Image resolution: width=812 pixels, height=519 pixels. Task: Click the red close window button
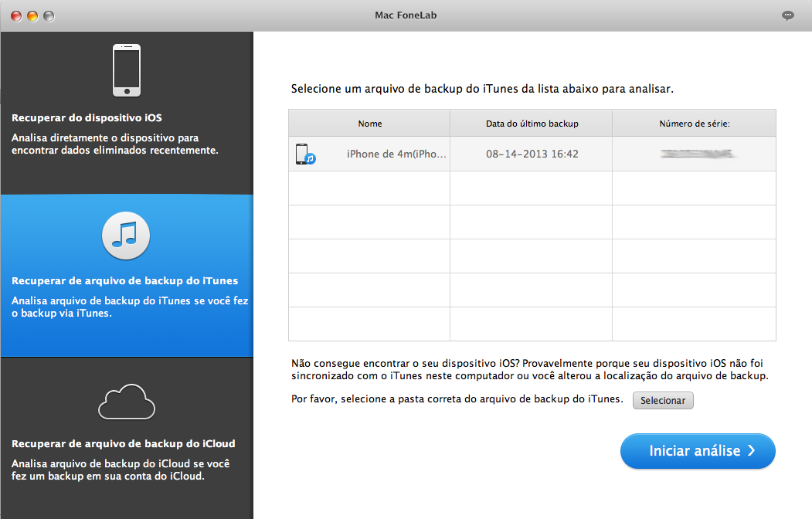point(16,16)
